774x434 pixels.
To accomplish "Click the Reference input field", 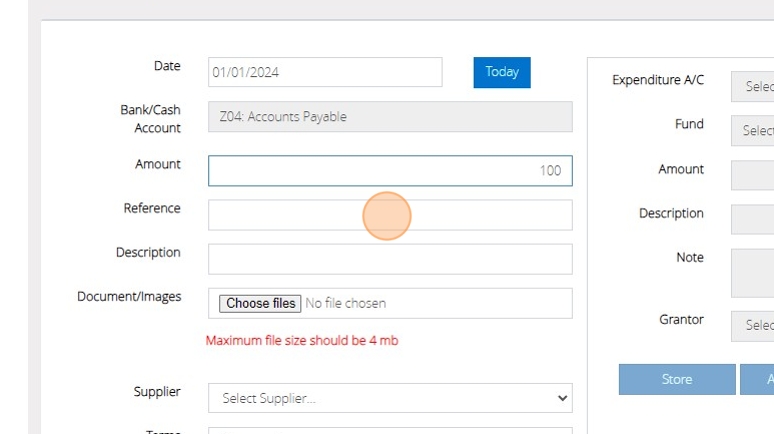I will click(390, 215).
